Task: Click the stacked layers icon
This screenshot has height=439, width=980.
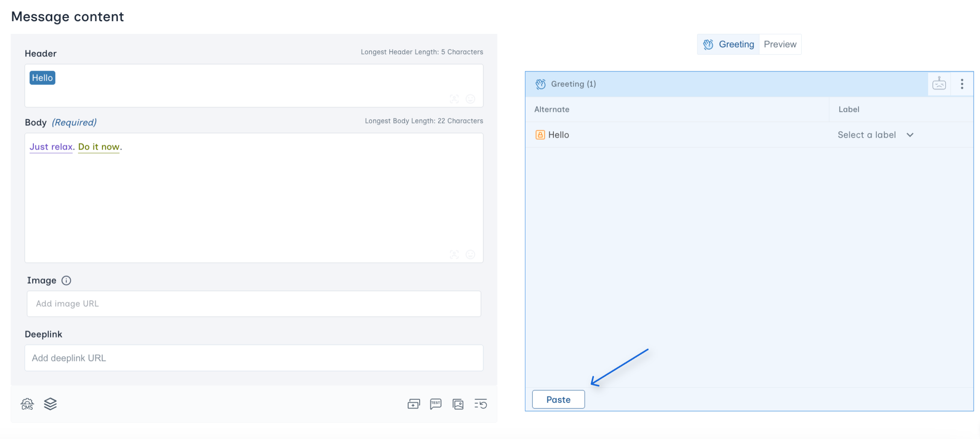Action: point(50,404)
